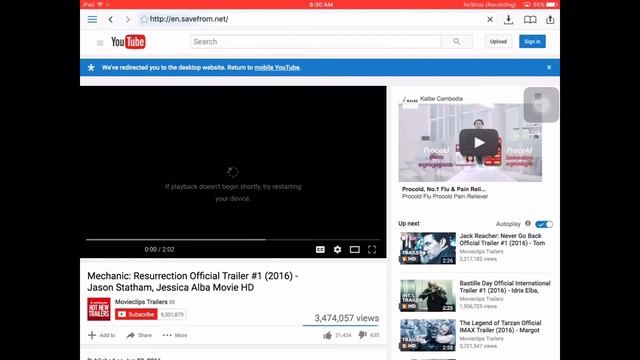This screenshot has width=640, height=360.
Task: Click the video progress bar
Action: pos(233,240)
